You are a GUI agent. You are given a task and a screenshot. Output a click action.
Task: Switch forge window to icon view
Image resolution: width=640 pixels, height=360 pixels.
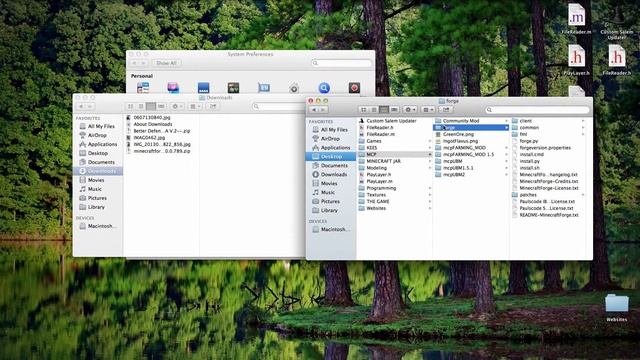click(363, 109)
